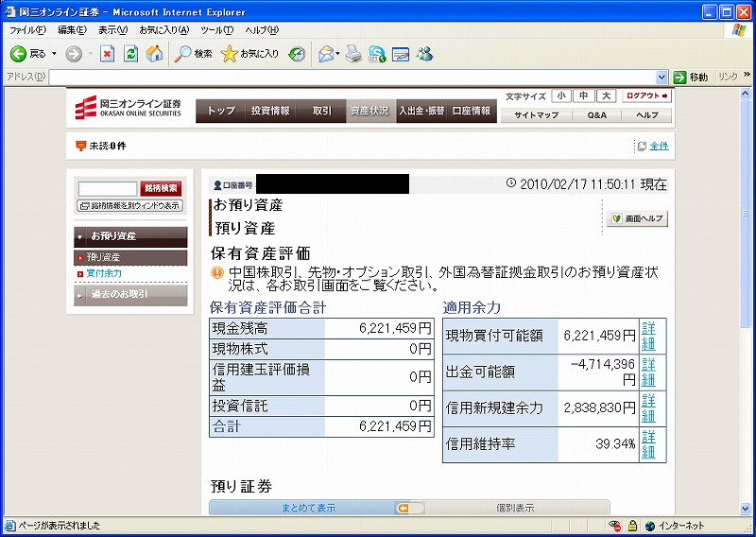Open the 検索 search toolbar button
756x537 pixels.
click(x=193, y=54)
